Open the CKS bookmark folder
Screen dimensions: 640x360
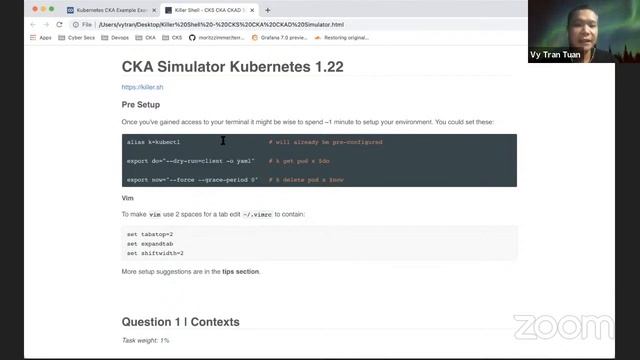tap(172, 38)
